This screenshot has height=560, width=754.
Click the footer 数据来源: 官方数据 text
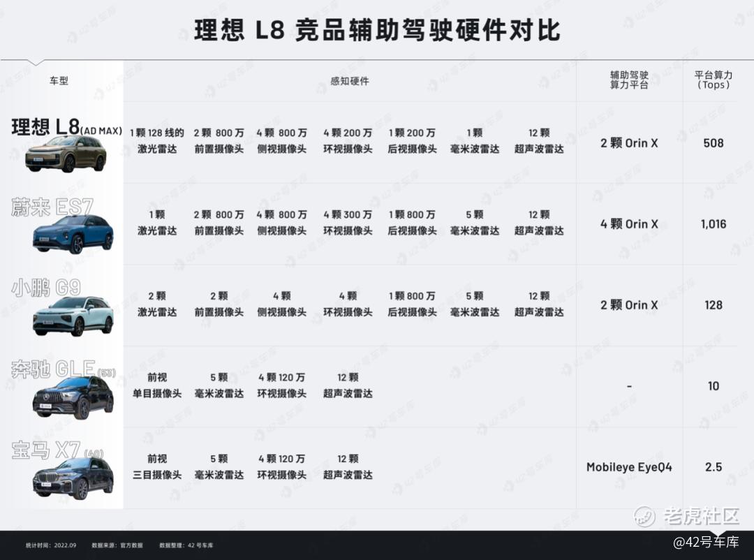click(x=117, y=545)
